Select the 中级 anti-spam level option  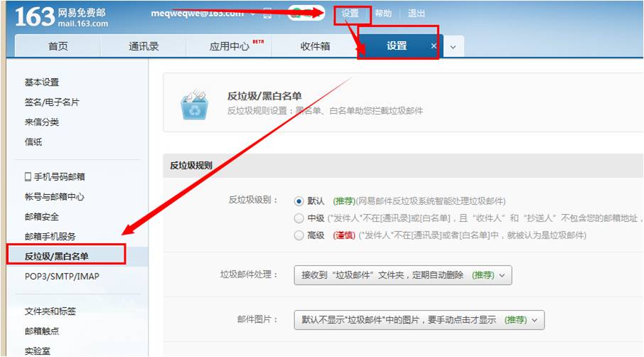tap(299, 218)
